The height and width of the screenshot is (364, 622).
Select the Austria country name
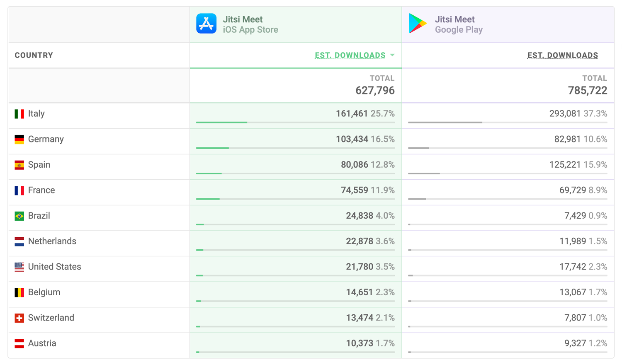click(x=42, y=343)
